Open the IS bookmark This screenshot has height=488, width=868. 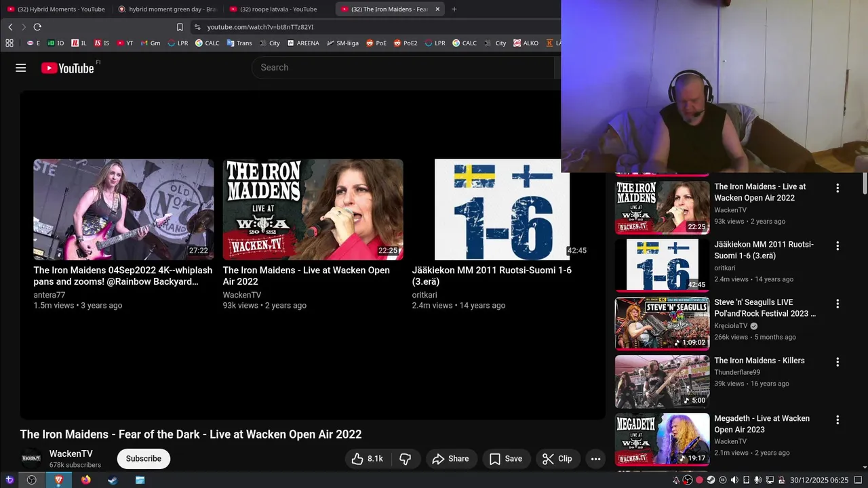pyautogui.click(x=102, y=43)
